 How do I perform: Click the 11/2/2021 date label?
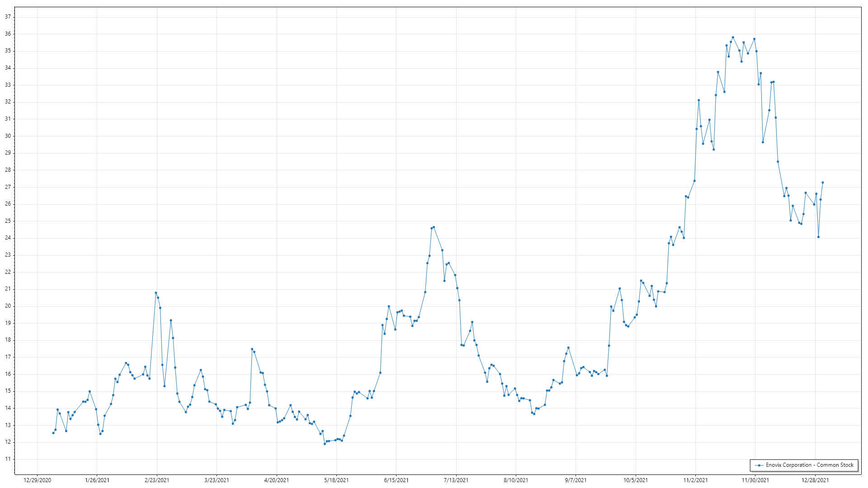pos(695,480)
